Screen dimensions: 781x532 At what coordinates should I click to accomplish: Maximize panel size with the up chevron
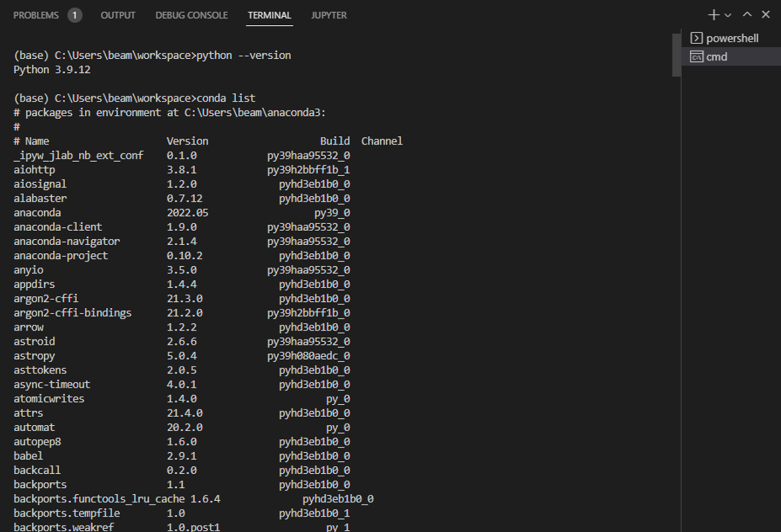[747, 15]
